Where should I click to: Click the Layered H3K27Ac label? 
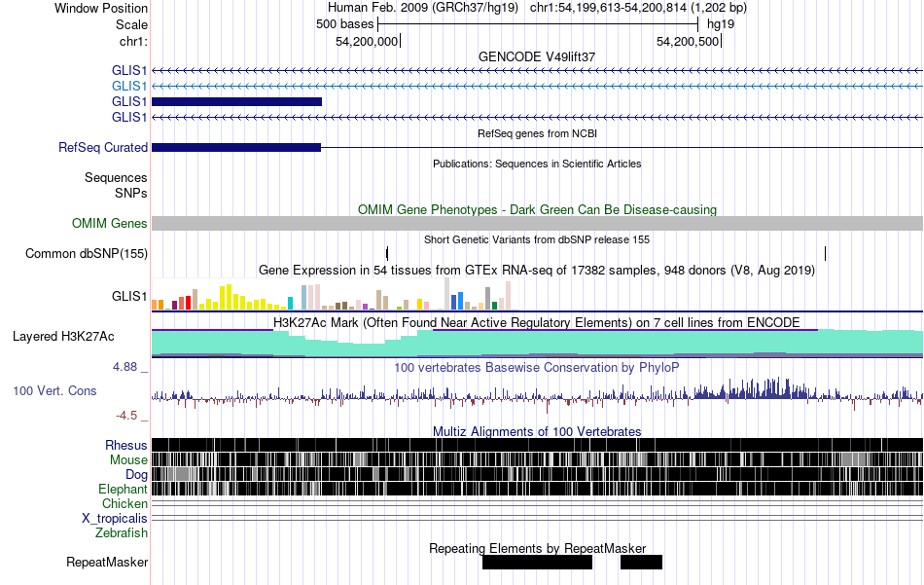63,337
